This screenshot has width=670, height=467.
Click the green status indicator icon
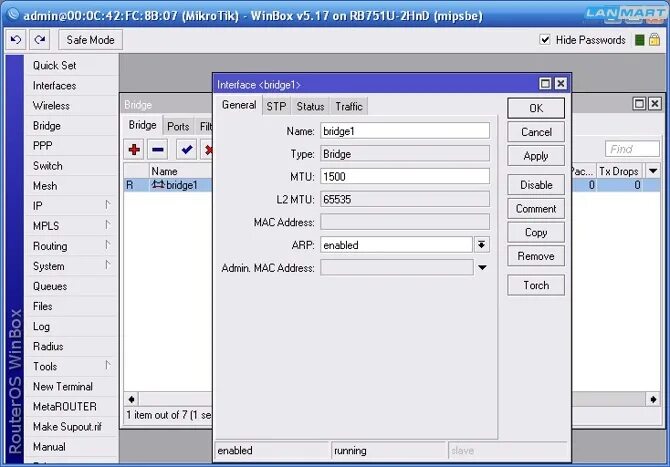coord(639,40)
